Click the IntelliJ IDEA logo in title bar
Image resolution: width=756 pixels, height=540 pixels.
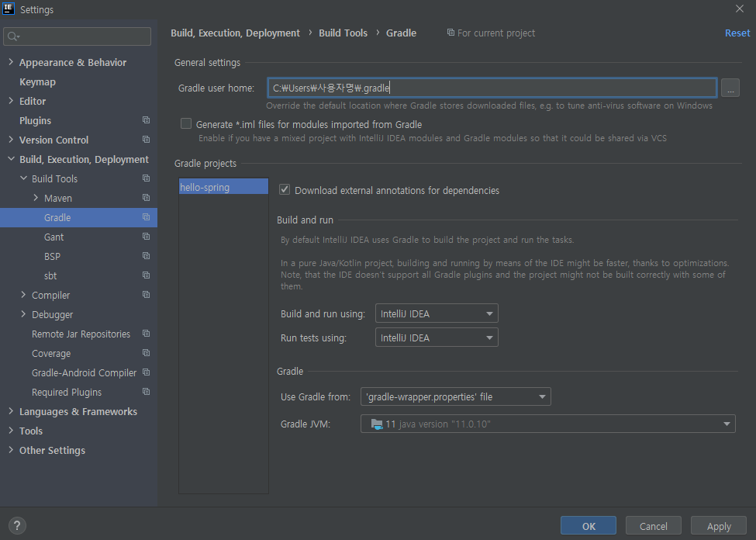[x=9, y=9]
